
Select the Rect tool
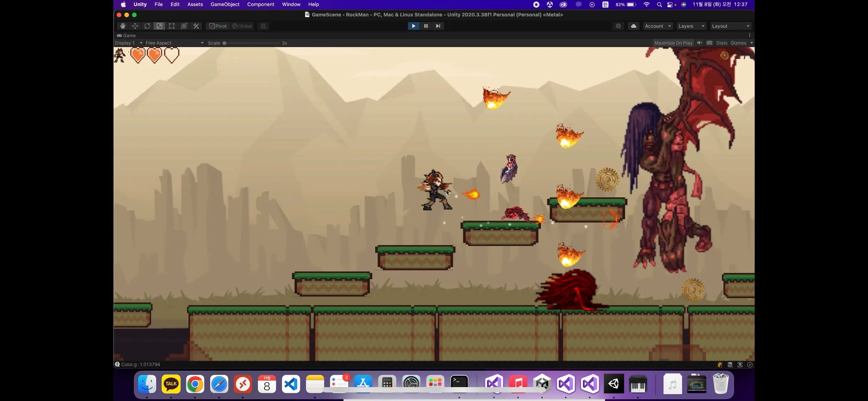click(x=172, y=26)
